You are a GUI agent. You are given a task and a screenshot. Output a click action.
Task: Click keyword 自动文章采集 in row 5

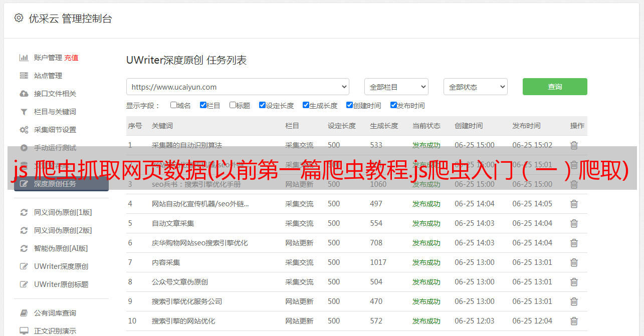point(173,223)
